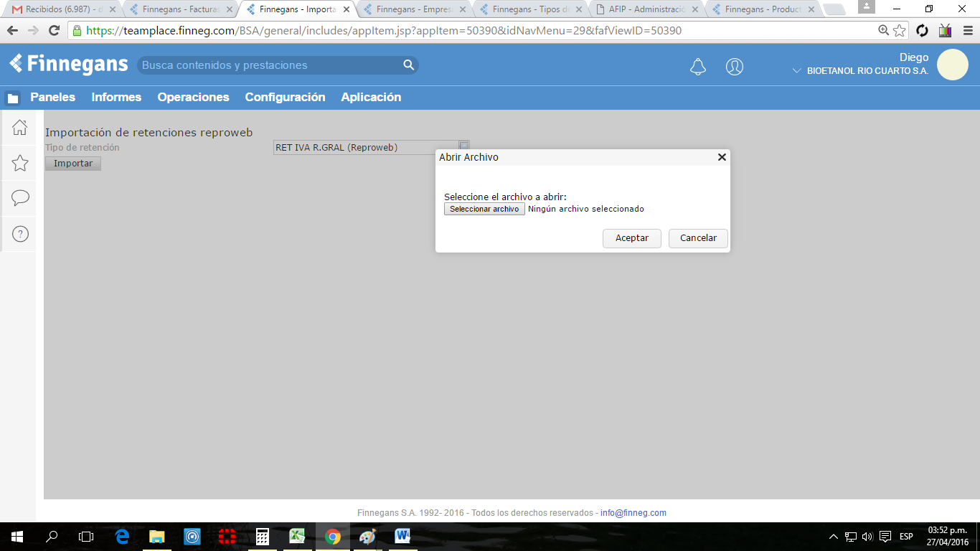
Task: Open Calculator from the taskbar
Action: pos(263,537)
